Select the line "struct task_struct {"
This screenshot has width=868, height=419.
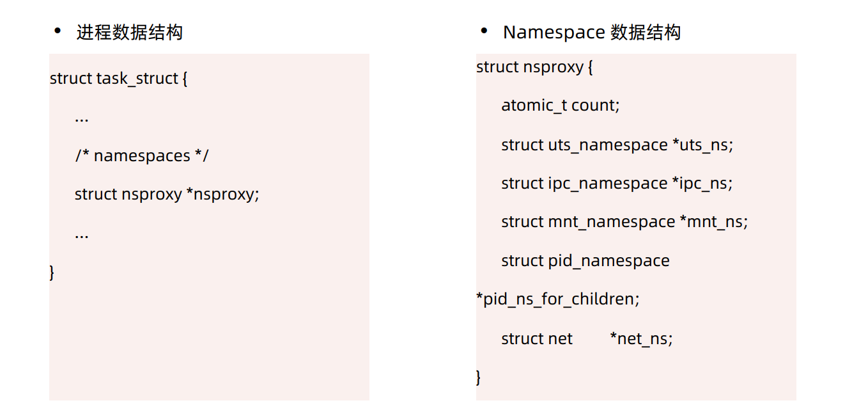click(x=119, y=79)
